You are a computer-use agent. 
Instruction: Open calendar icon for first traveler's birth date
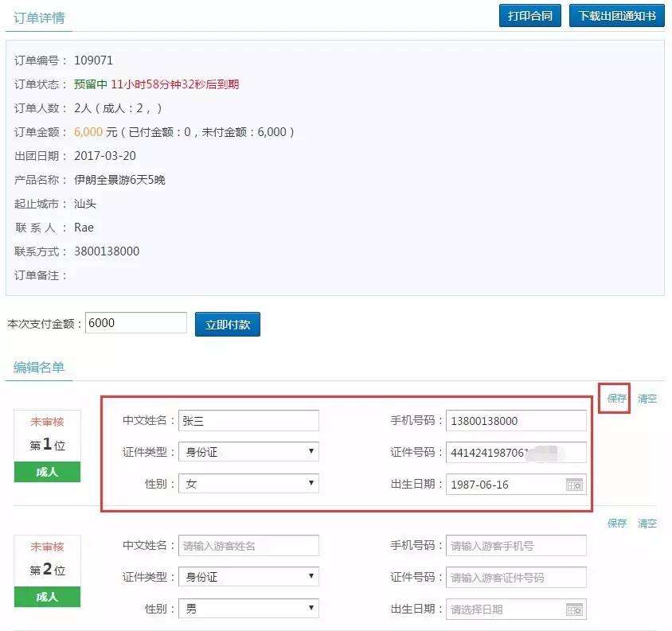pos(574,484)
